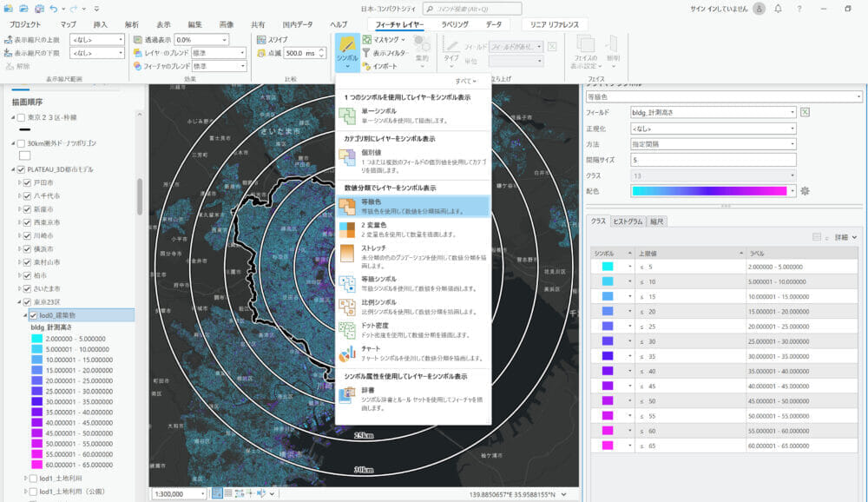The height and width of the screenshot is (502, 868).
Task: Open レイヤーのブレンド dropdown
Action: coord(219,53)
